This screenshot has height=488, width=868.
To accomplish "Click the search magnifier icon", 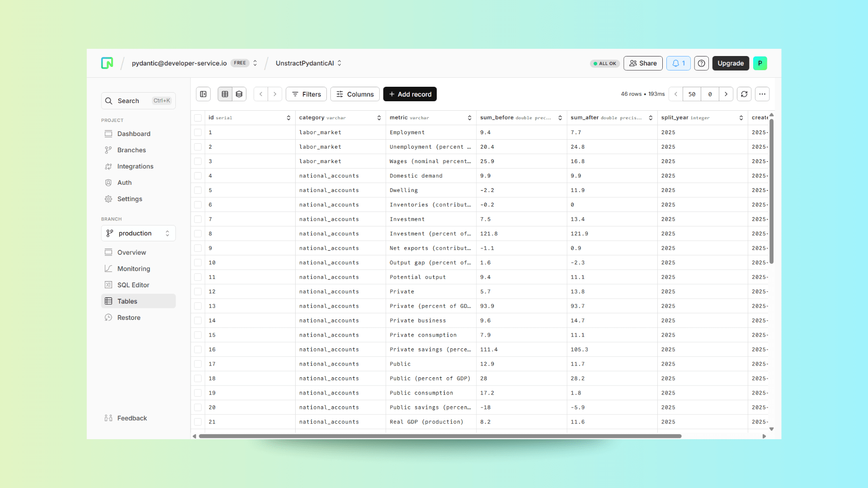I will click(x=108, y=101).
